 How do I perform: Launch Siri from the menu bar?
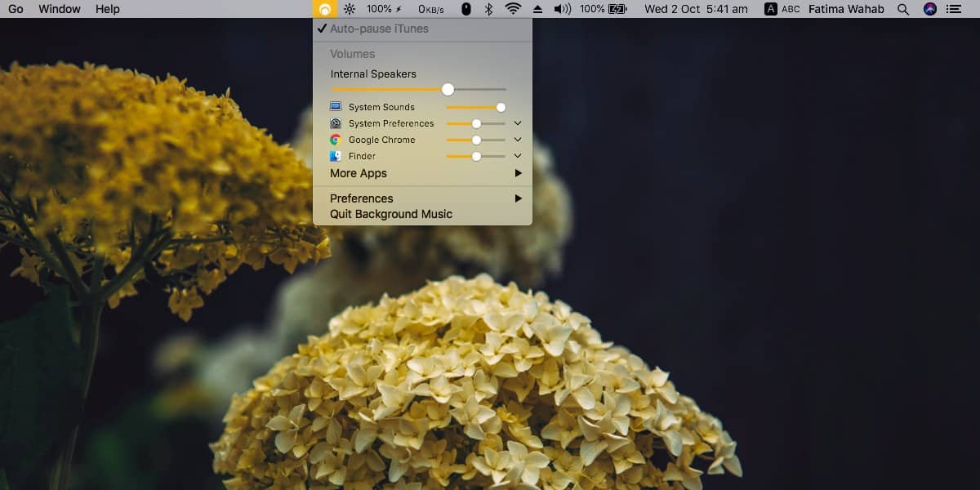929,9
